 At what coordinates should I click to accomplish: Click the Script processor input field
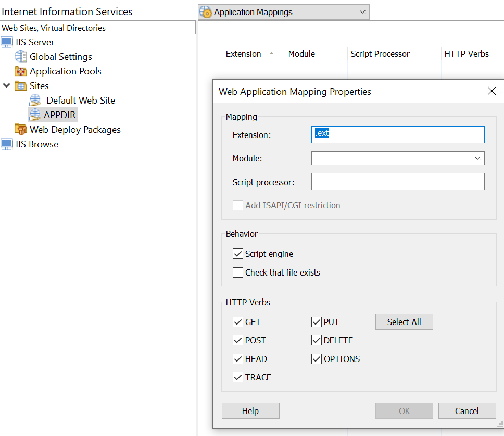[x=398, y=182]
